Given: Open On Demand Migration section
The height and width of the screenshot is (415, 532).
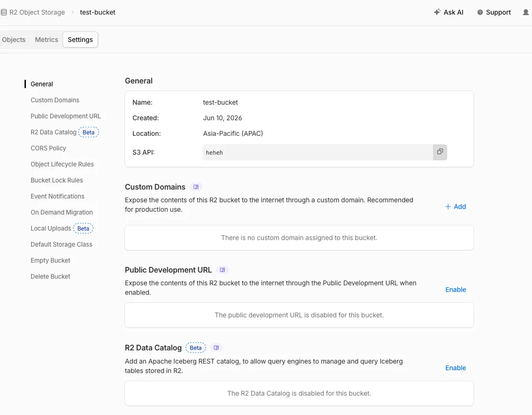Looking at the screenshot, I should coord(62,212).
